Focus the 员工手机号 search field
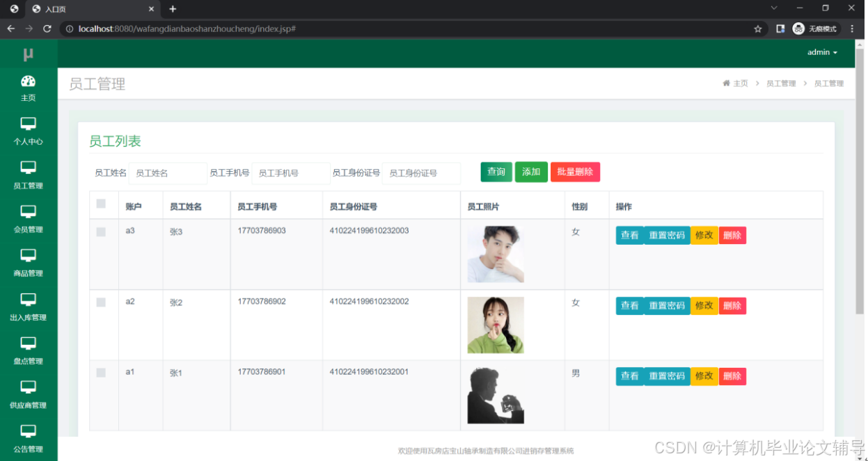Screen dimensions: 868x461 coord(291,173)
